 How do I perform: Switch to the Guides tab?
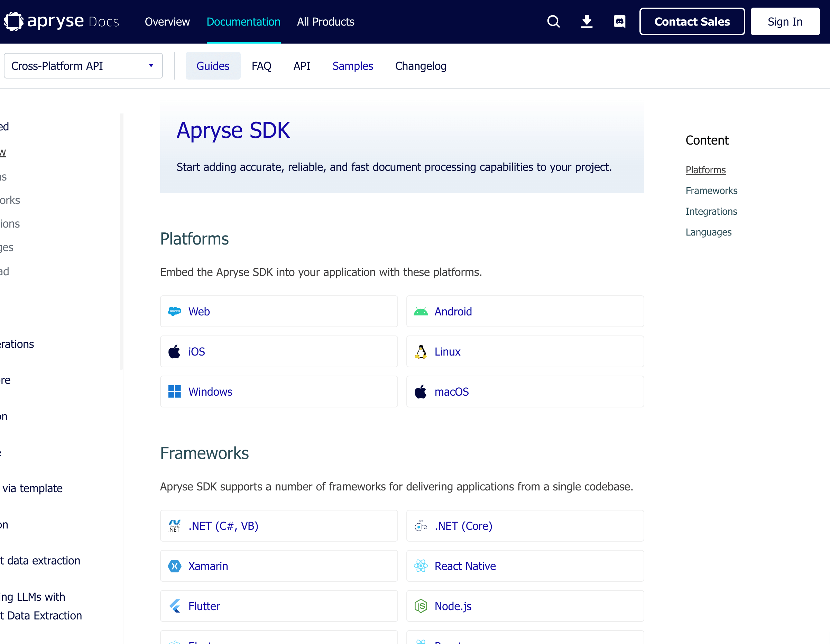213,66
